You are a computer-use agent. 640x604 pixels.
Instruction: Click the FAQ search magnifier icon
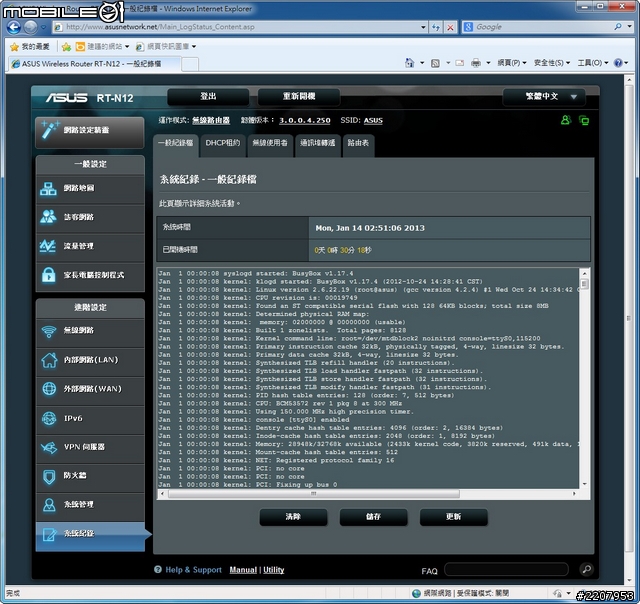tap(587, 569)
